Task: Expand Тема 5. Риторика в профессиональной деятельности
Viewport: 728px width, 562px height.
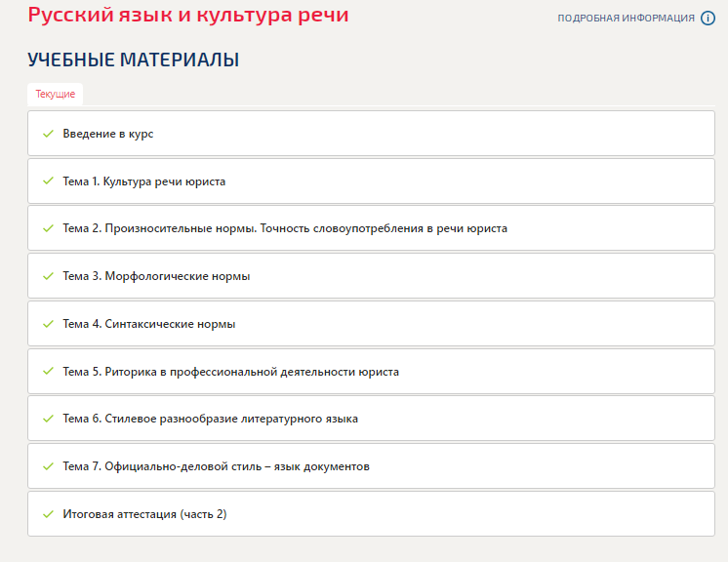Action: (371, 372)
